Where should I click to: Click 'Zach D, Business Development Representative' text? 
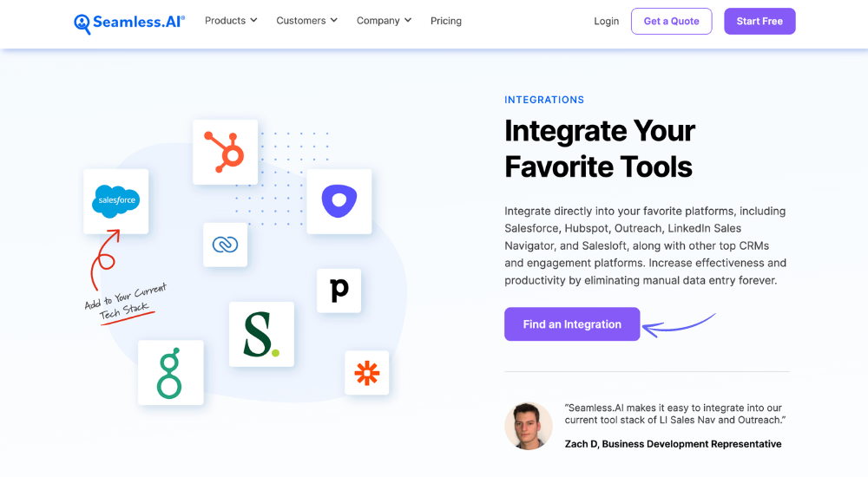pyautogui.click(x=674, y=444)
